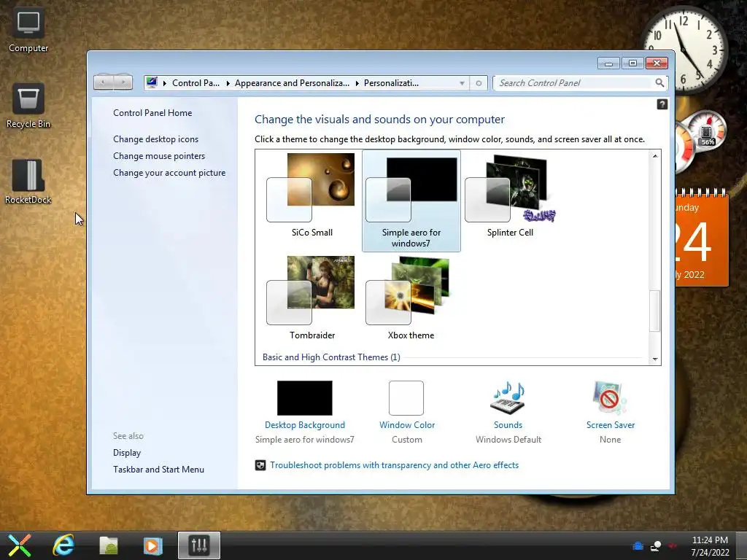Launch Internet Explorer from the taskbar

point(63,545)
